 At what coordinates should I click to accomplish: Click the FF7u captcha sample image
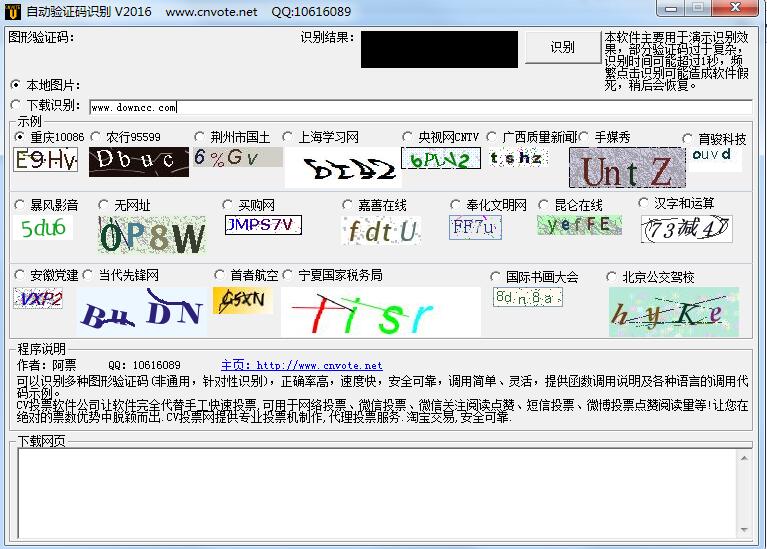tap(475, 228)
